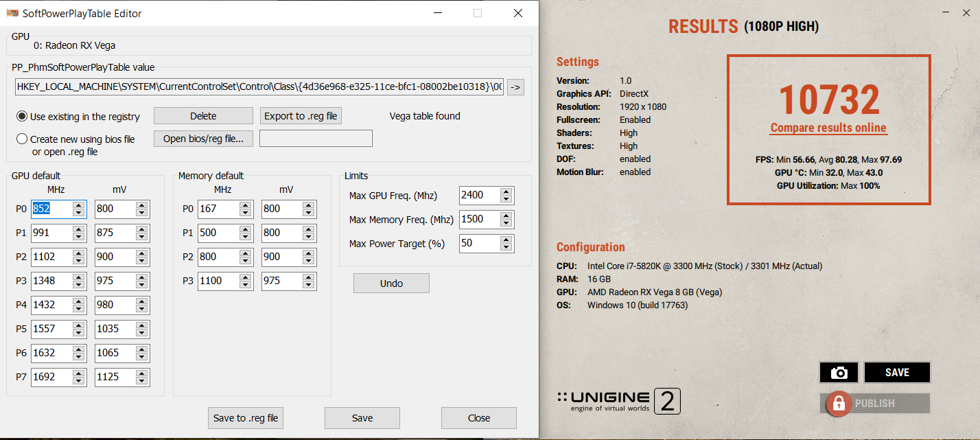Click the lock icon on the Publish button
The height and width of the screenshot is (440, 980).
838,404
